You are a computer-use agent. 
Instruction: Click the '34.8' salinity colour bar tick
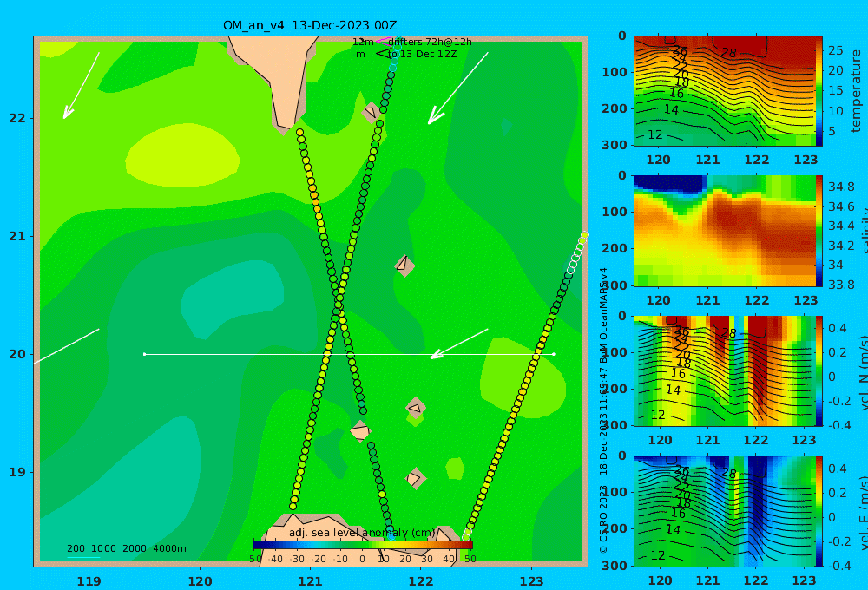[x=841, y=187]
